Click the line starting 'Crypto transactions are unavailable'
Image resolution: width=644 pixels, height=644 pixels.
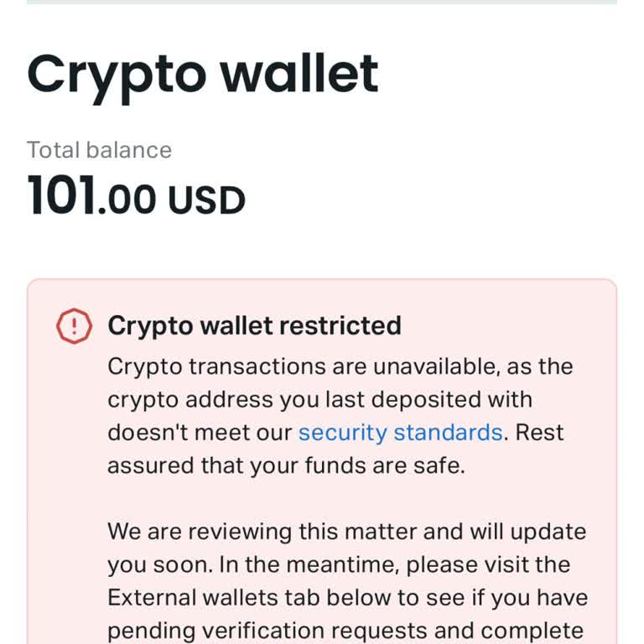(x=340, y=366)
